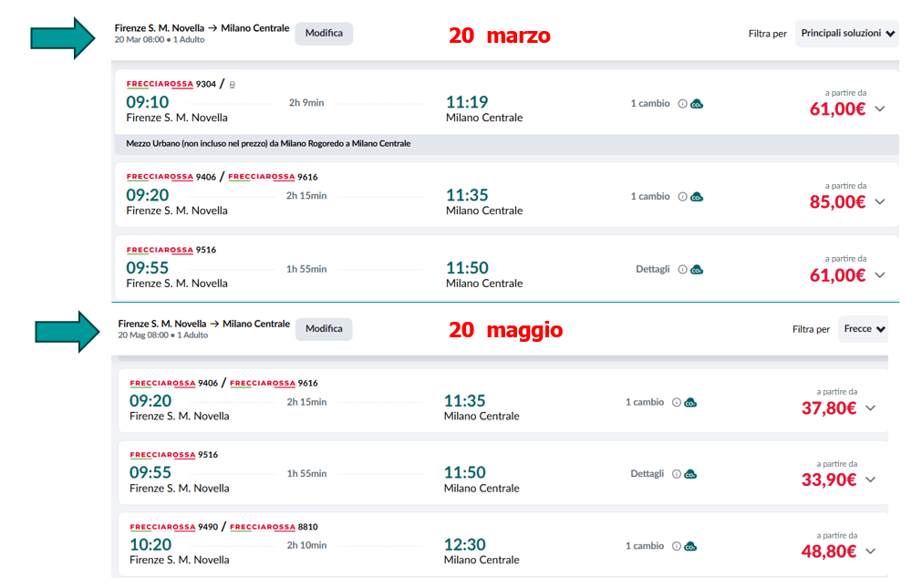
Task: Click CO2 icon on 33,90€ train row
Action: point(690,474)
